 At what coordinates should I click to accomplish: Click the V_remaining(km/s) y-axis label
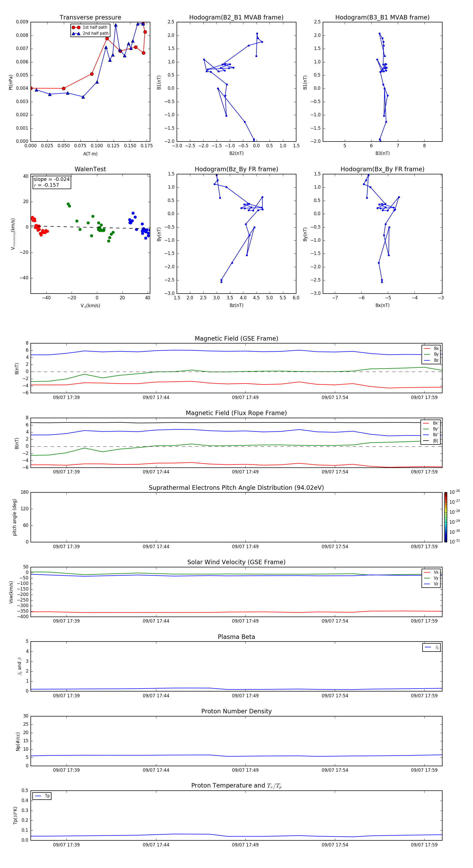(13, 234)
